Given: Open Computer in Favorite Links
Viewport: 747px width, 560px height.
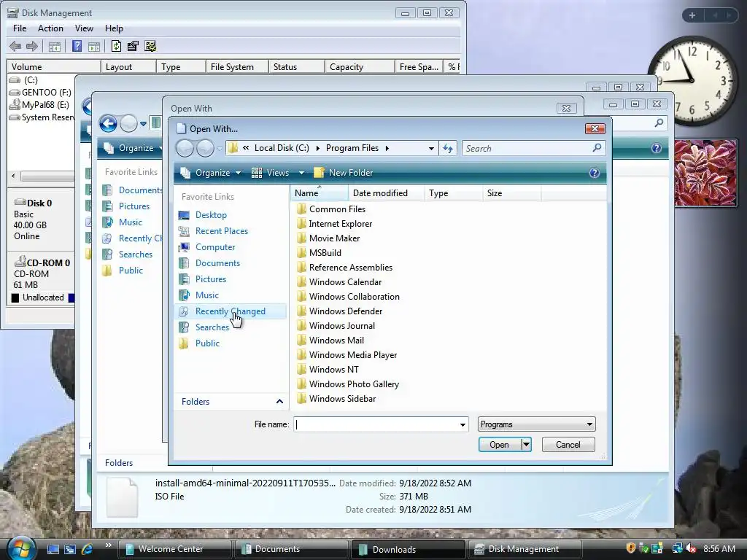Looking at the screenshot, I should 215,247.
